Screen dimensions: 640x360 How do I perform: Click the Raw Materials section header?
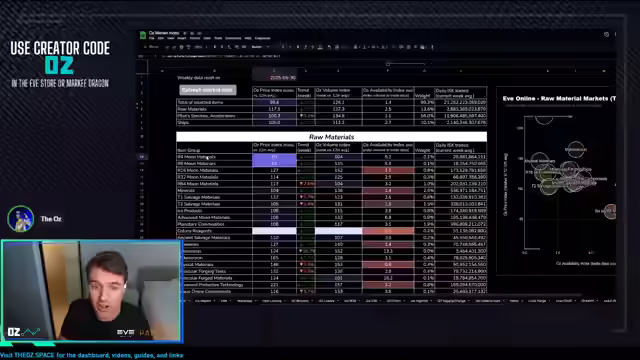point(331,137)
